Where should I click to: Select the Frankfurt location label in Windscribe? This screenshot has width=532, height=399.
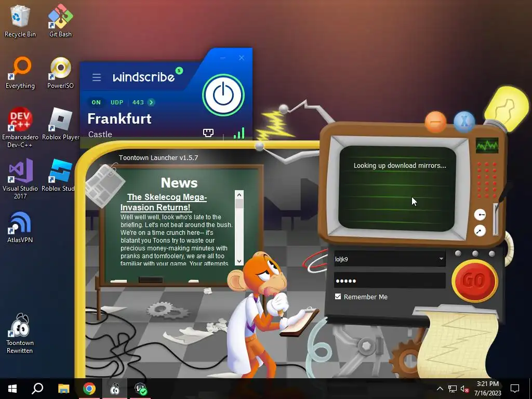119,119
